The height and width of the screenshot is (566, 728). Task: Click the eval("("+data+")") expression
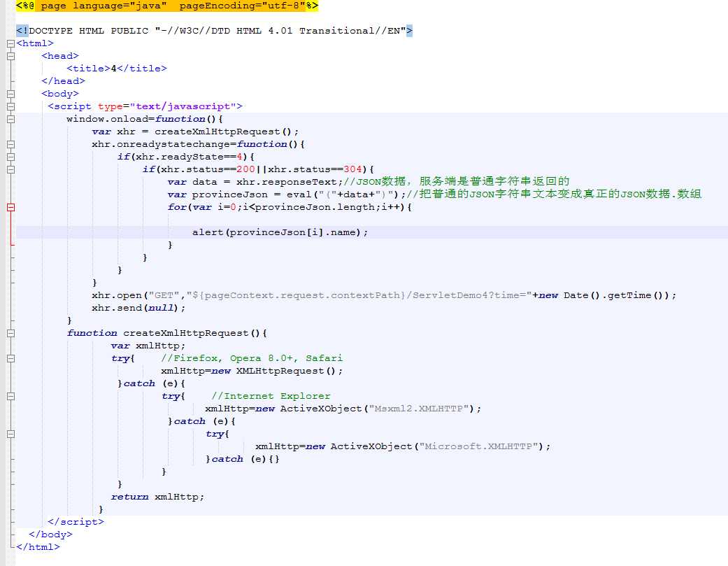coord(343,194)
